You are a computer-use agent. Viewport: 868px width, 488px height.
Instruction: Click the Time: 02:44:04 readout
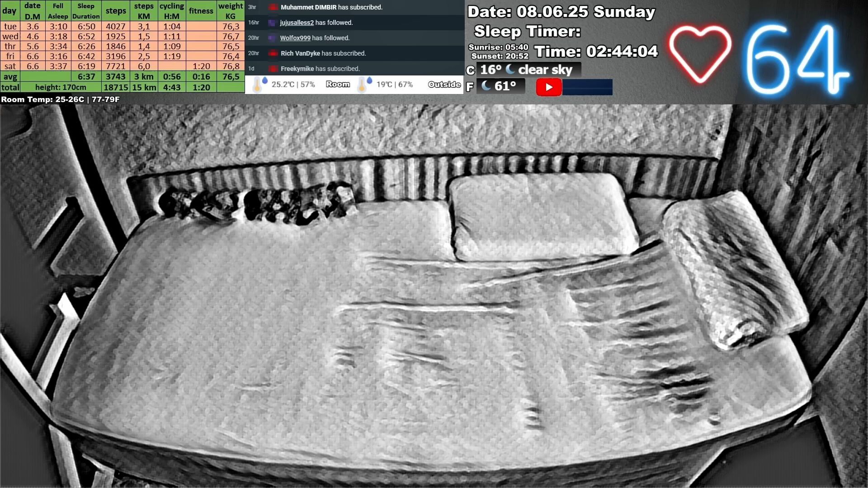(596, 51)
